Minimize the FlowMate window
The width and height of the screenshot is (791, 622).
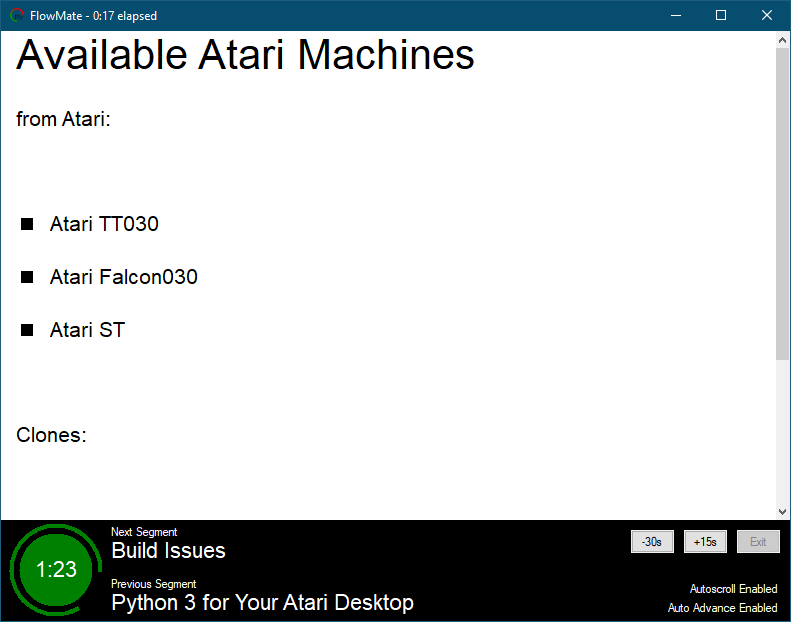(675, 15)
